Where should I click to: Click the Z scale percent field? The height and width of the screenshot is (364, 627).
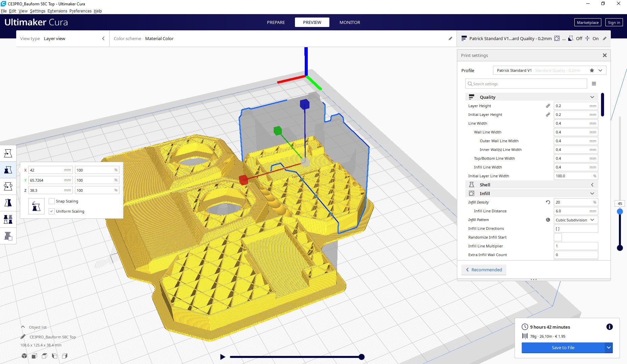tap(97, 190)
